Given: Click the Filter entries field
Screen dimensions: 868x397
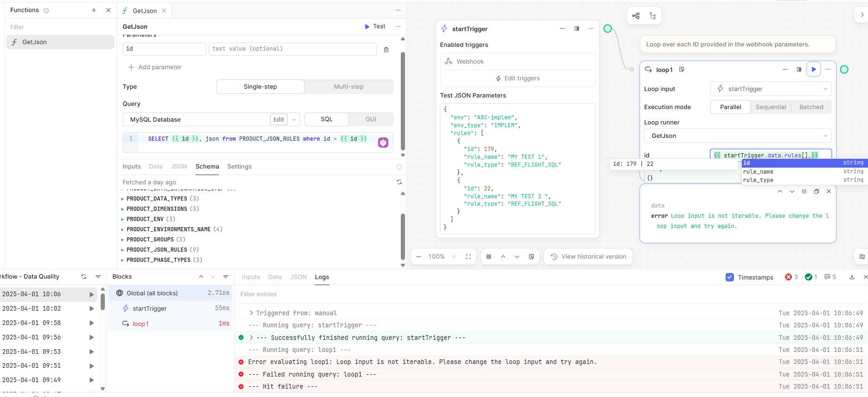Looking at the screenshot, I should click(551, 294).
